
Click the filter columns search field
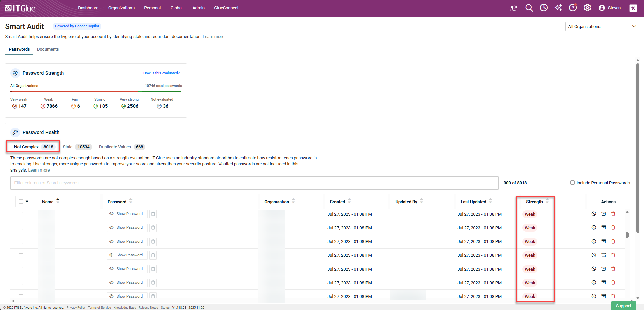254,183
